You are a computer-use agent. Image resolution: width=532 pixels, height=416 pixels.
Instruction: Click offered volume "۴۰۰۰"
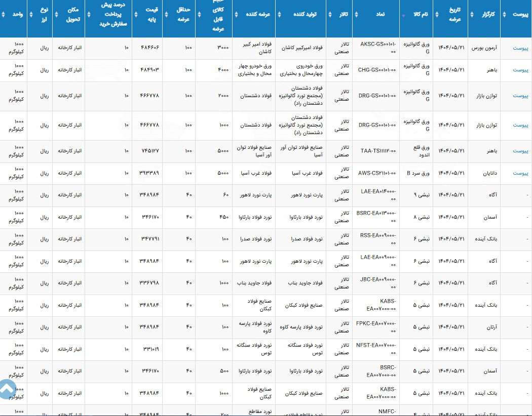coord(223,70)
